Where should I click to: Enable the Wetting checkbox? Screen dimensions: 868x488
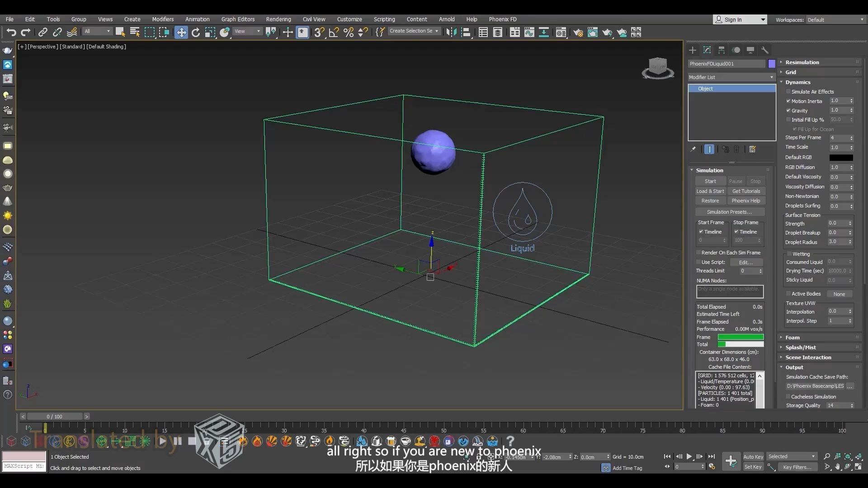point(789,254)
